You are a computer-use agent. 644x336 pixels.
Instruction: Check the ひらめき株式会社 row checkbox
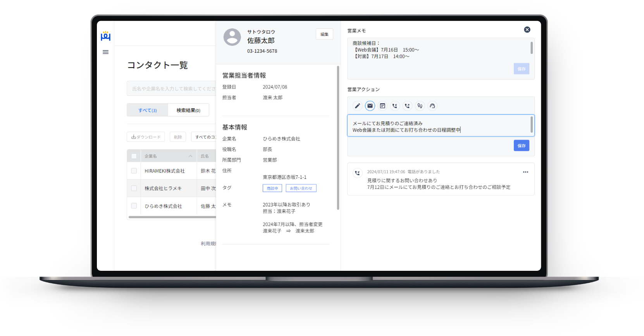pos(134,206)
